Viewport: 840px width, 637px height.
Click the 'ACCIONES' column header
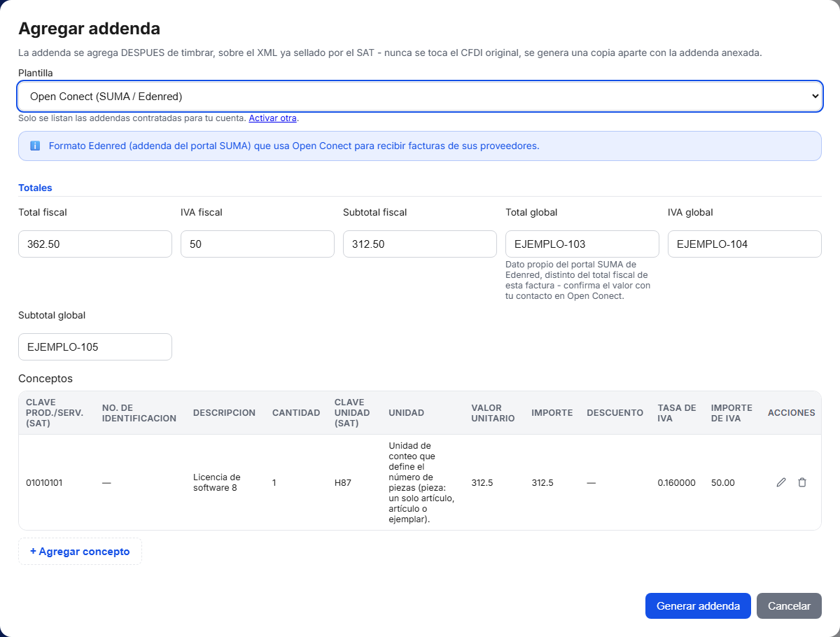[791, 413]
